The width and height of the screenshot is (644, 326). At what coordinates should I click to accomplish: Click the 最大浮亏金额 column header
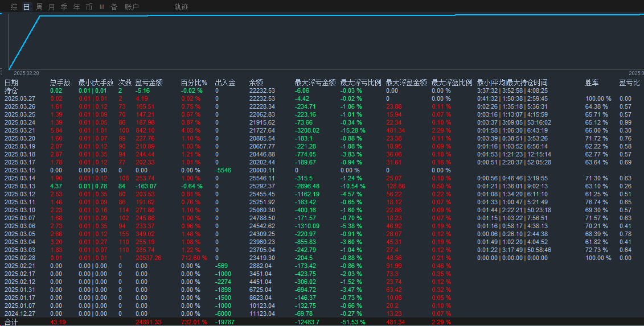click(x=315, y=82)
